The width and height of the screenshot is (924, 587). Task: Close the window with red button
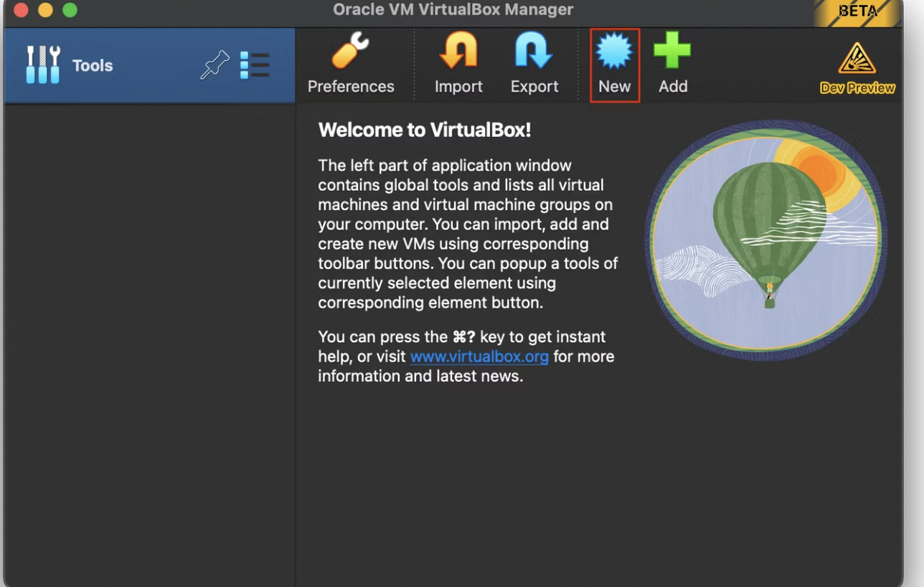21,10
